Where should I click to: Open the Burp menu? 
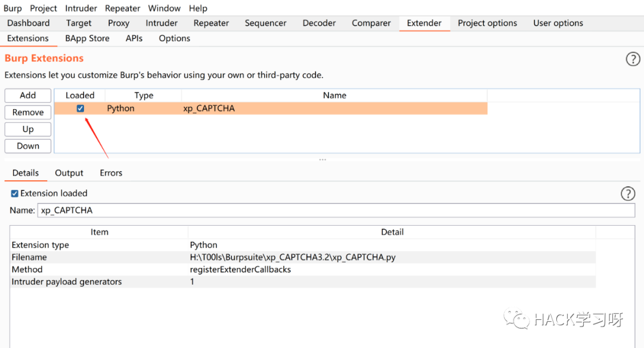pyautogui.click(x=13, y=8)
